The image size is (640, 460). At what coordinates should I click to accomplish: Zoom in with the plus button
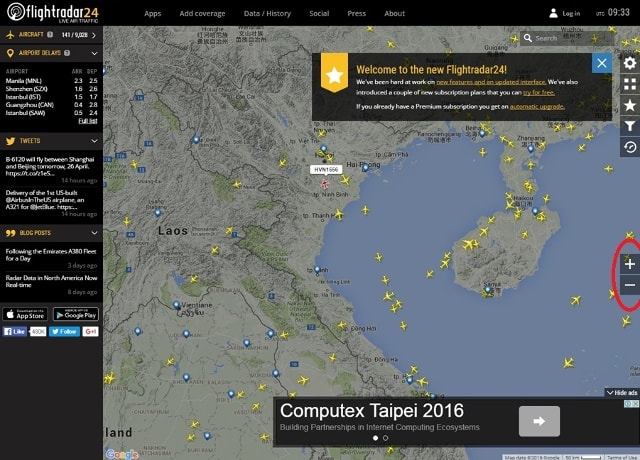click(x=629, y=264)
